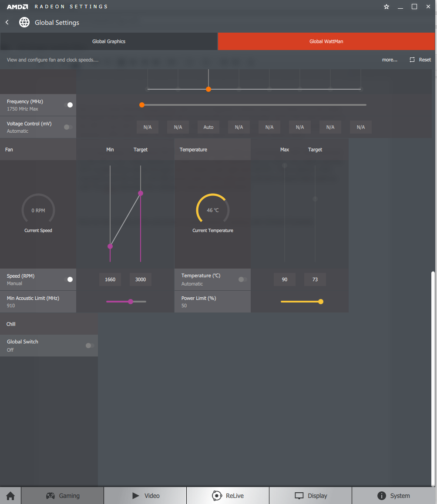The image size is (437, 504).
Task: Toggle Speed (RPM) manual switch
Action: 68,279
